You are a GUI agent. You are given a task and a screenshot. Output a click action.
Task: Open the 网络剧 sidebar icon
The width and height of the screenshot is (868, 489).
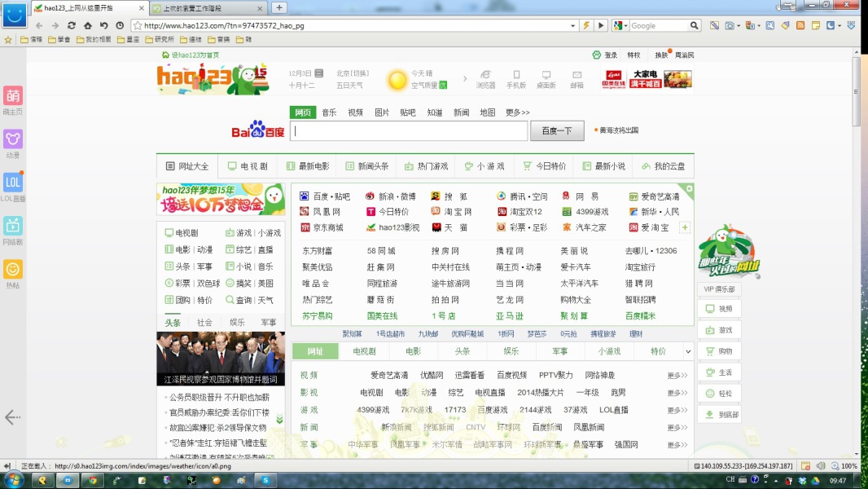pos(13,226)
